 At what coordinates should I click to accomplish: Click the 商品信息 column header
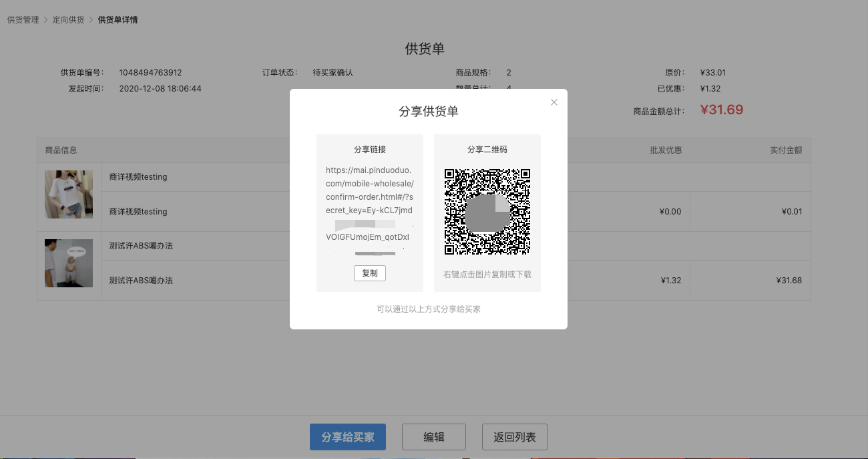click(x=61, y=150)
